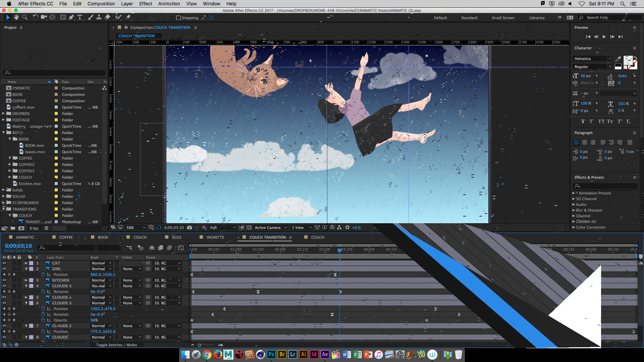Screen dimensions: 644x362
Task: Click the Region of Interest icon in viewer
Action: pyautogui.click(x=241, y=228)
